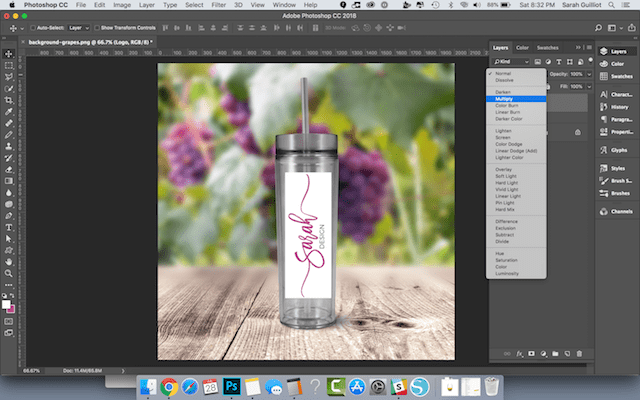Select the Hand tool
The image size is (640, 400).
click(x=9, y=262)
